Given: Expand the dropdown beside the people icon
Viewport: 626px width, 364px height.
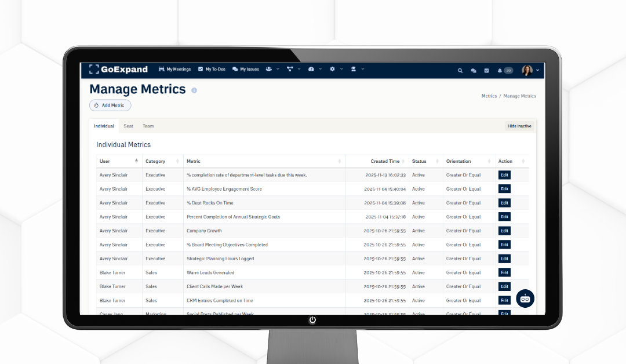Looking at the screenshot, I should pyautogui.click(x=277, y=69).
